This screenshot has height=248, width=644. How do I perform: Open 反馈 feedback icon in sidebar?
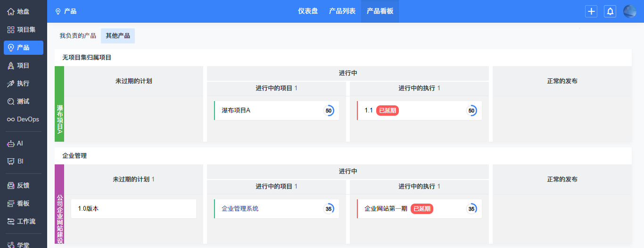click(11, 186)
